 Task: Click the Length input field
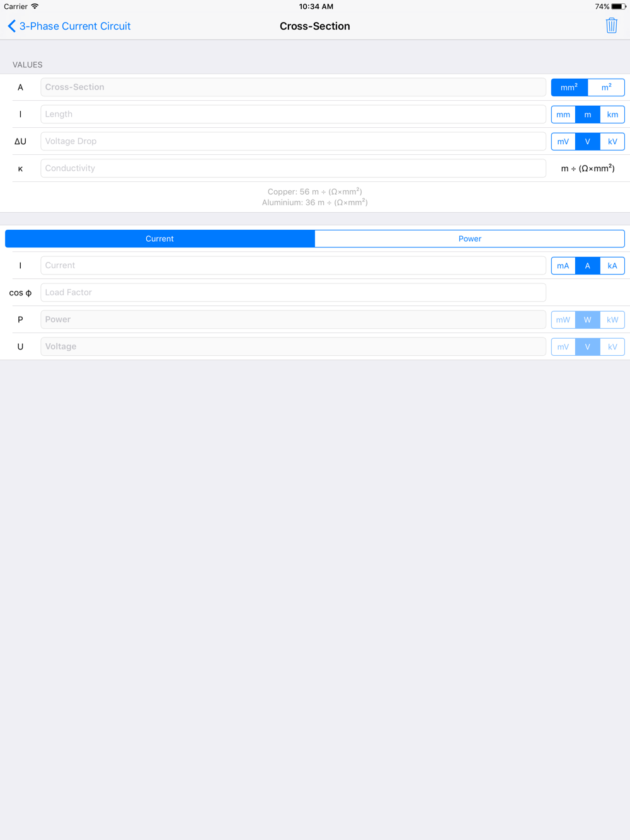click(293, 115)
